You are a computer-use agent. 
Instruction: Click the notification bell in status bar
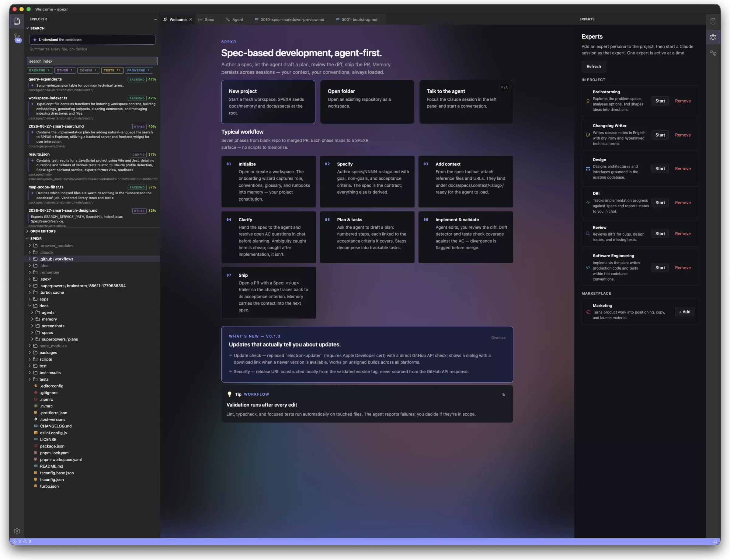(715, 542)
